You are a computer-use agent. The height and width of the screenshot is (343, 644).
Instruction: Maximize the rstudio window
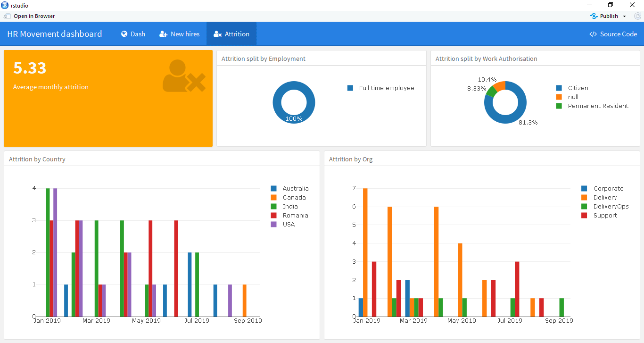tap(611, 5)
